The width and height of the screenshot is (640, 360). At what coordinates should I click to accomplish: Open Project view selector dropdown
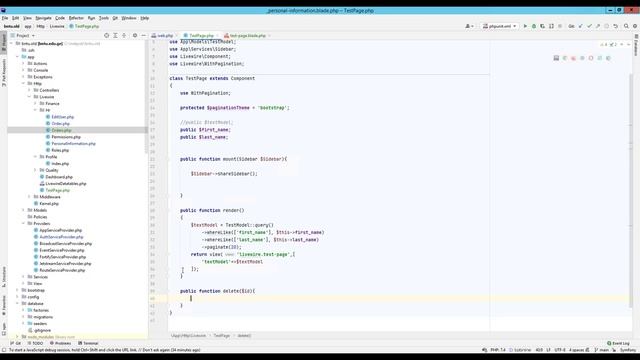click(23, 36)
